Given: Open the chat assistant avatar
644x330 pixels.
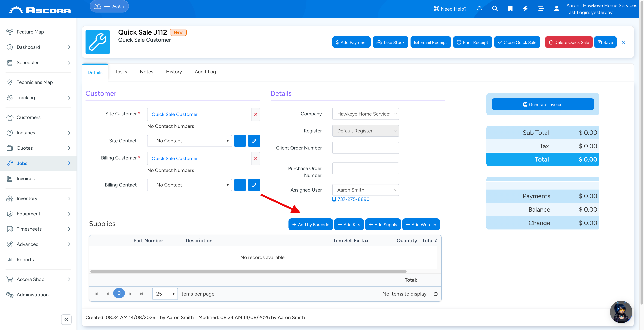Looking at the screenshot, I should 621,312.
